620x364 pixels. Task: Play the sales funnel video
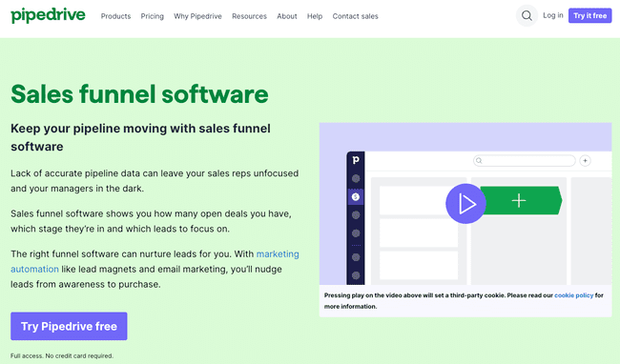click(x=465, y=204)
